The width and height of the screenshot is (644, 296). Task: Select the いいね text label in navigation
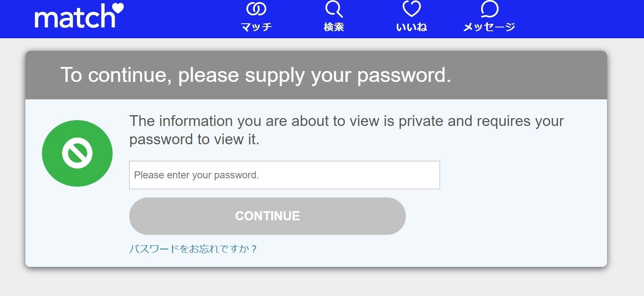point(412,27)
